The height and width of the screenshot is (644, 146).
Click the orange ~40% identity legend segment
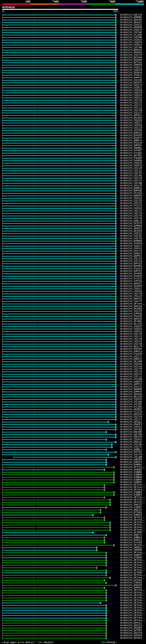tap(45, 4)
